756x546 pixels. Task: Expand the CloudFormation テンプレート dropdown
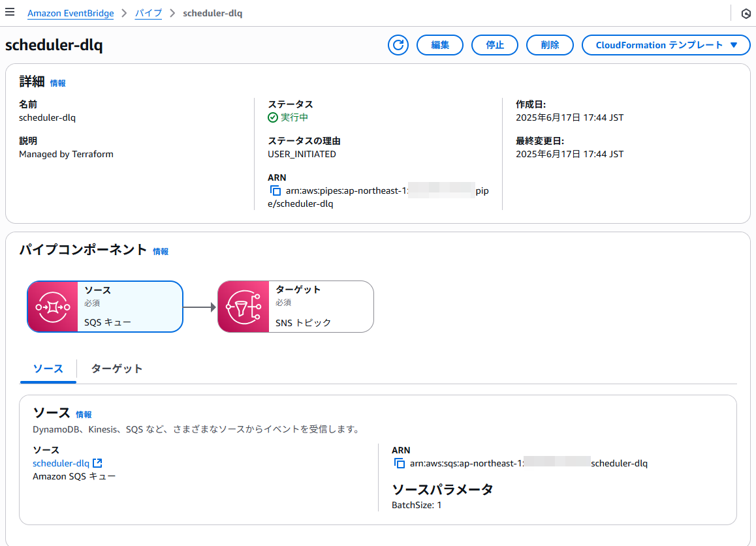point(666,45)
